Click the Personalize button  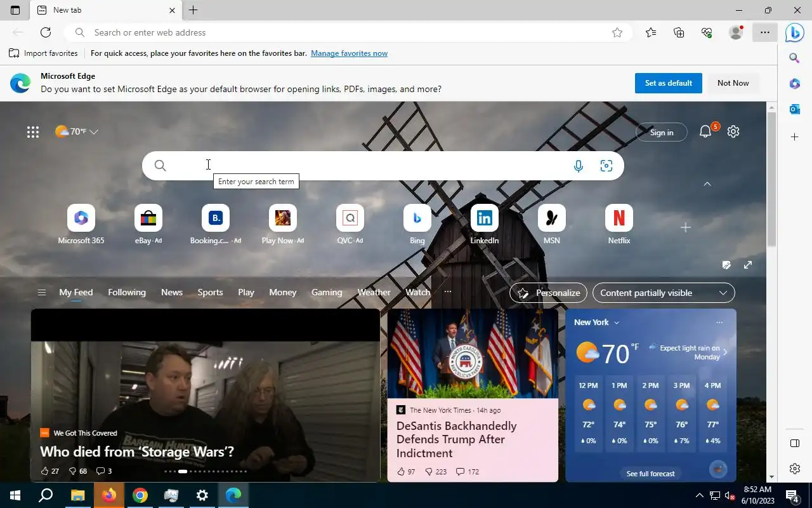click(549, 293)
